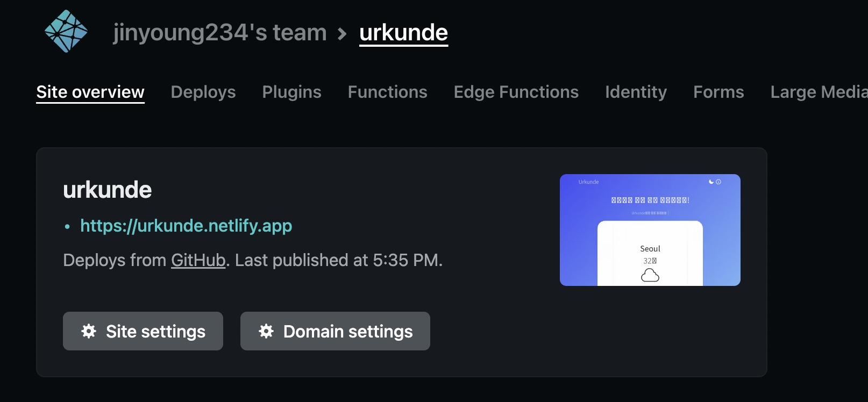Visit https://urkunde.netlify.app site link
Image resolution: width=868 pixels, height=402 pixels.
[x=186, y=226]
